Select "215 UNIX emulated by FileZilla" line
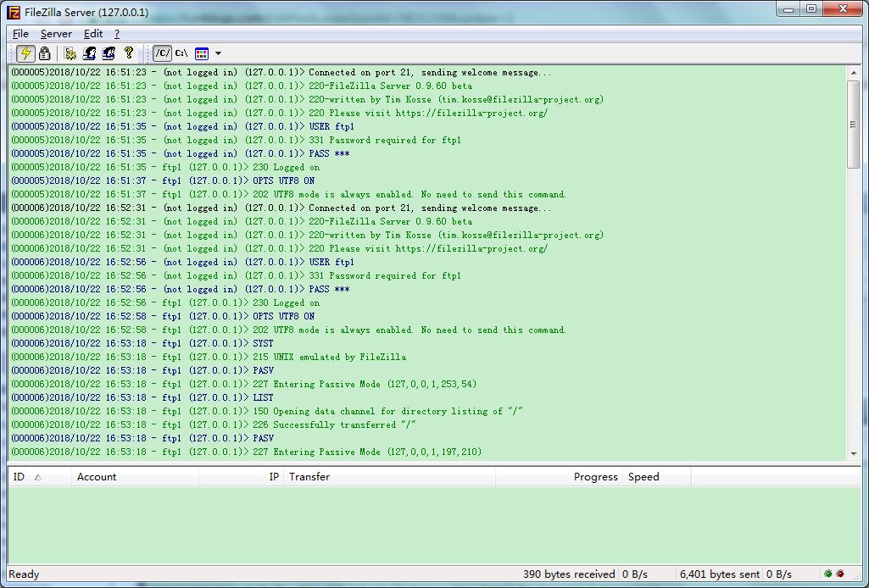This screenshot has height=588, width=869. 209,357
